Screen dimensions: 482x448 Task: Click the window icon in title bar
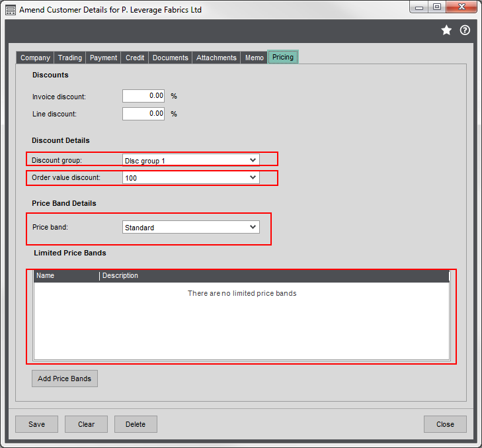[x=11, y=10]
